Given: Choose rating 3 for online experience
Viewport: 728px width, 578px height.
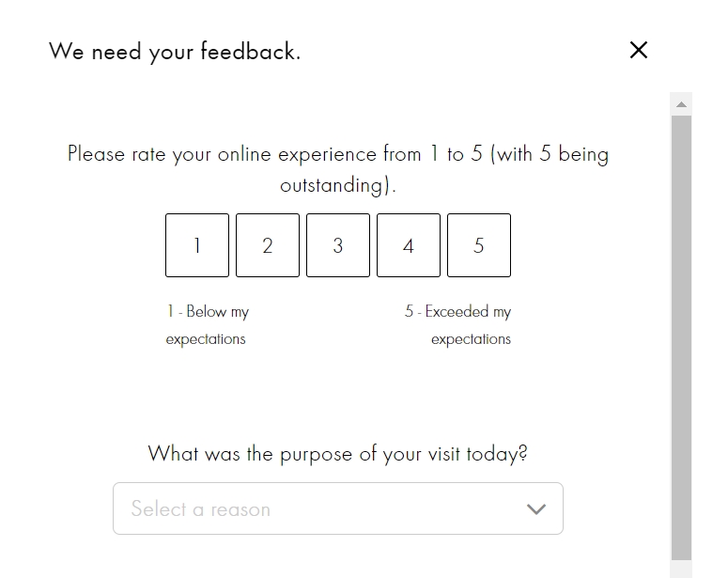Looking at the screenshot, I should click(338, 245).
